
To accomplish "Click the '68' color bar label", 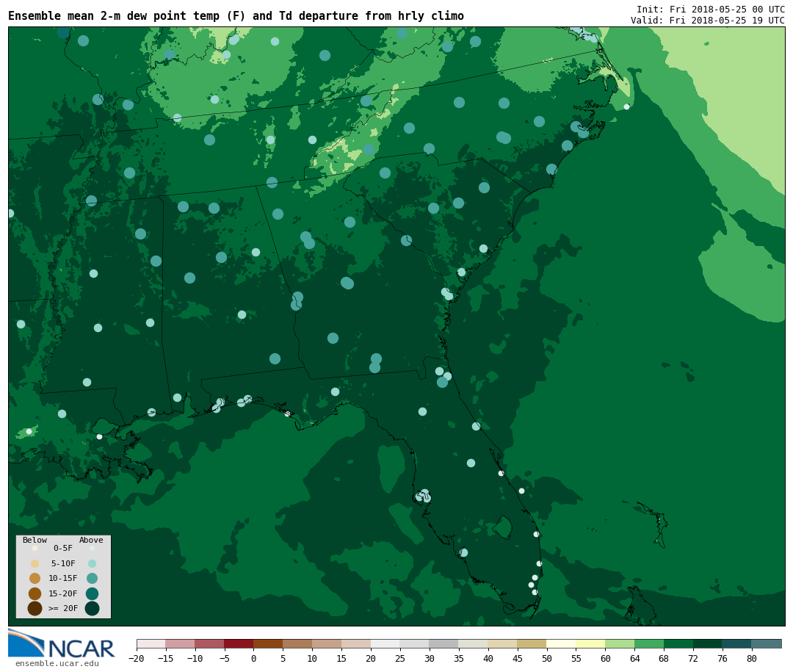I will [x=664, y=658].
